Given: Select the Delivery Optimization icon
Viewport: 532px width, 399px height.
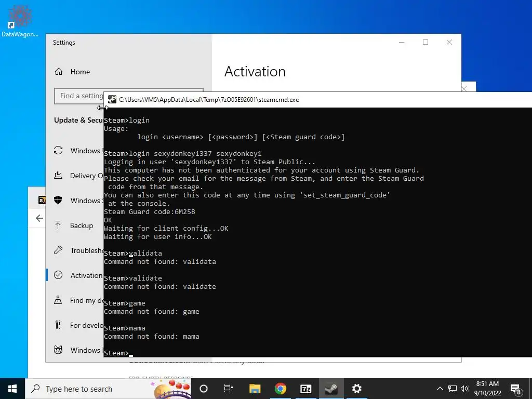Looking at the screenshot, I should pos(58,176).
